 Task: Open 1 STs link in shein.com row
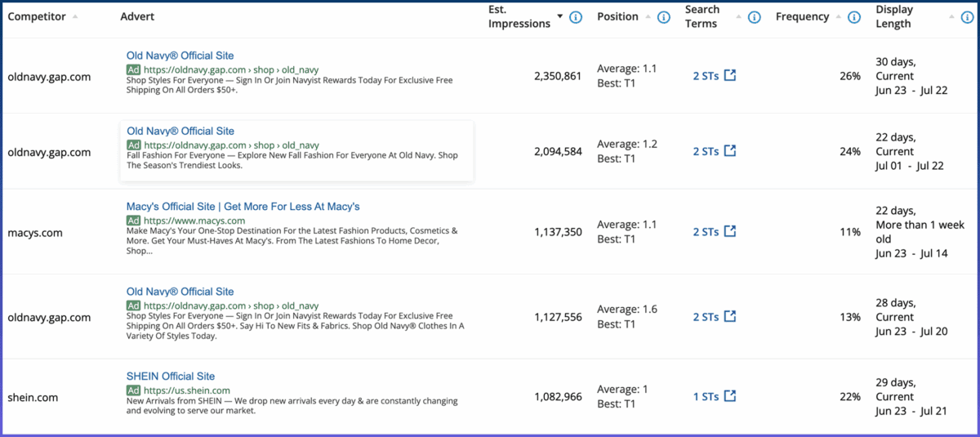706,396
